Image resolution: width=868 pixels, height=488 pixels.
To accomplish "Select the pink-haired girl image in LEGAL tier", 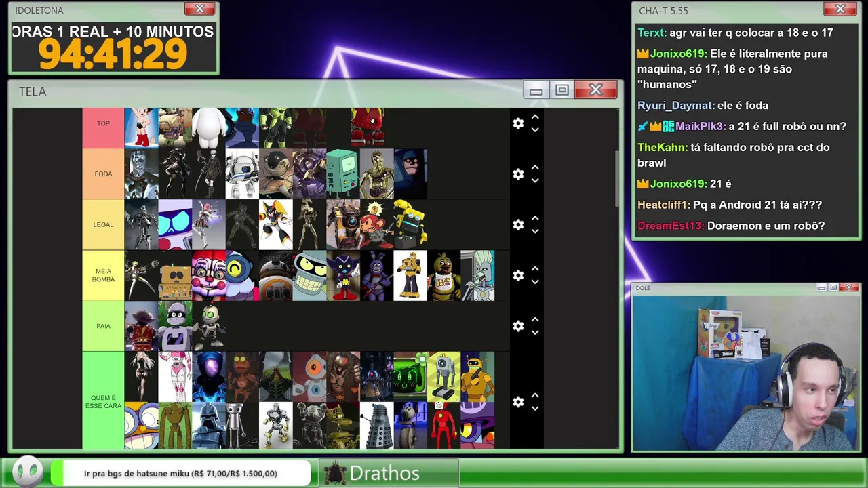I will pyautogui.click(x=208, y=224).
